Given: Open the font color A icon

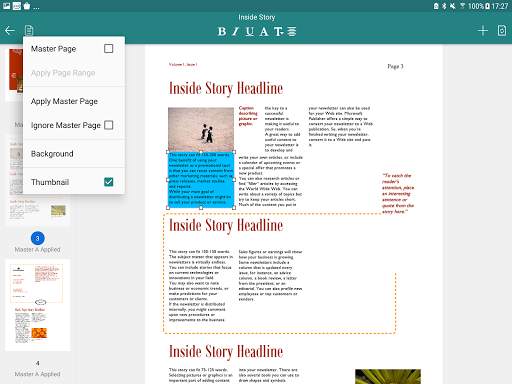Looking at the screenshot, I should 264,31.
